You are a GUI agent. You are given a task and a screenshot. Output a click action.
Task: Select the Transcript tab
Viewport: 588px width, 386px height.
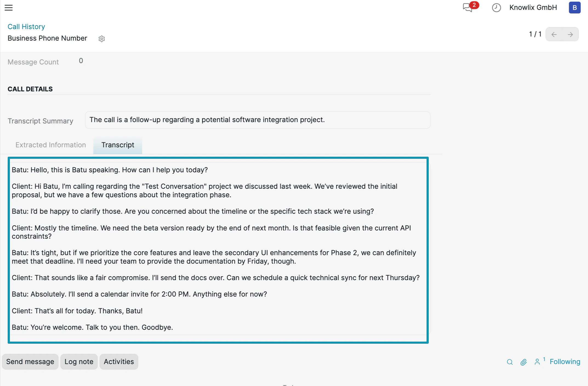[x=118, y=145]
